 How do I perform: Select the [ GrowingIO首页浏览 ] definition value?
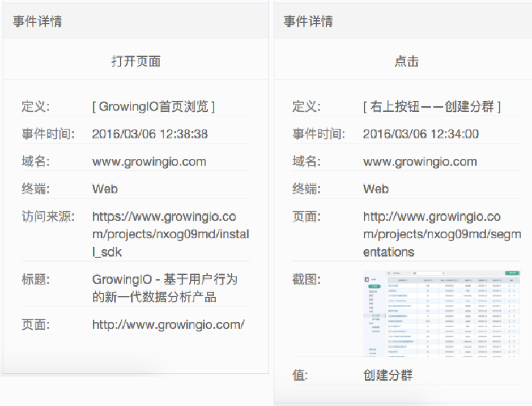pyautogui.click(x=154, y=106)
